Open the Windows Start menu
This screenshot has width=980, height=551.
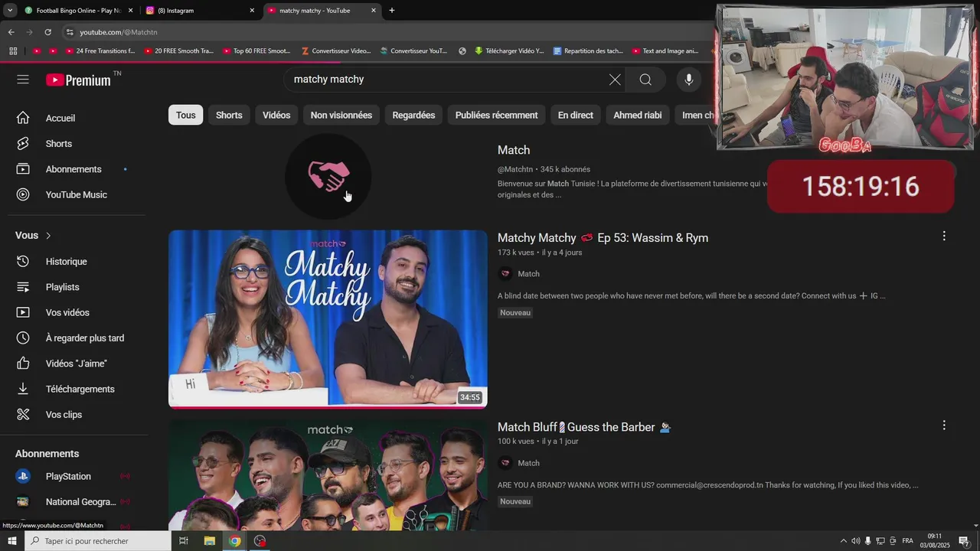pyautogui.click(x=11, y=541)
